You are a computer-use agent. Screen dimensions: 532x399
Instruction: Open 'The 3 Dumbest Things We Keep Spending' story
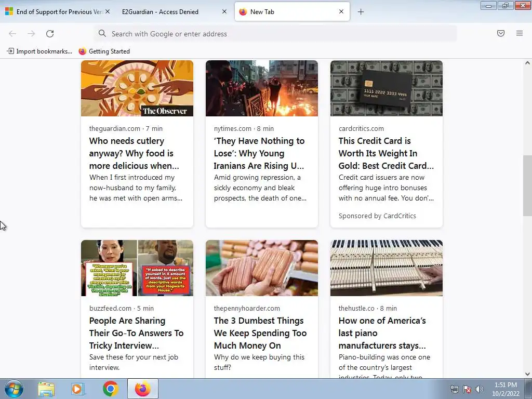(x=260, y=333)
